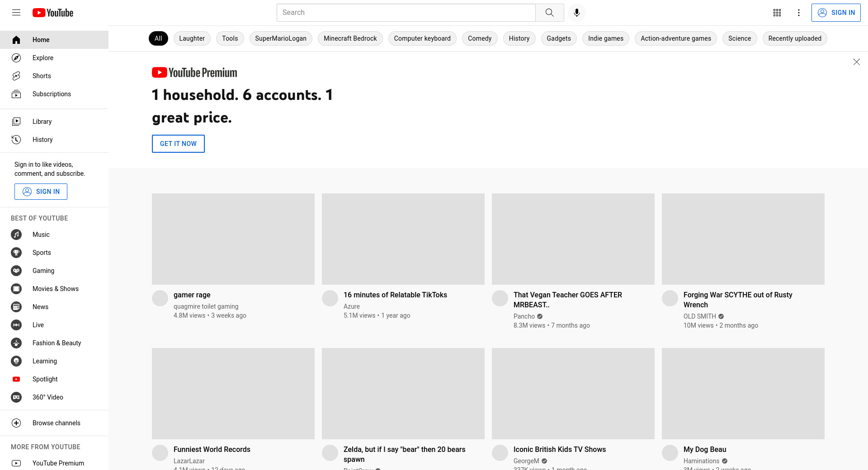Open the Funniest World Records thumbnail
This screenshot has width=868, height=470.
tap(233, 394)
